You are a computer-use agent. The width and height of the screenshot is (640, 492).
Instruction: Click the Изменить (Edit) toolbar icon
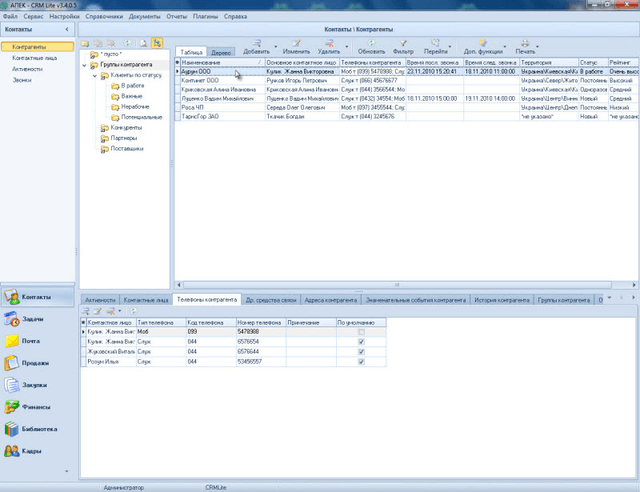tap(296, 46)
